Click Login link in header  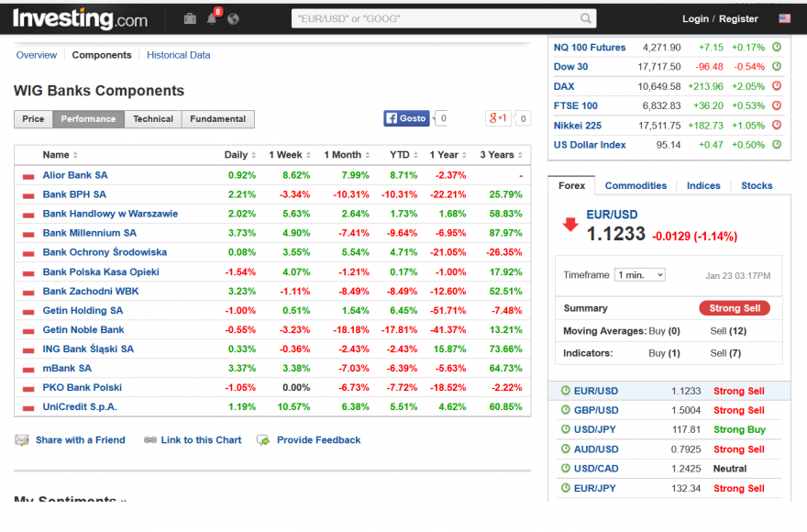pyautogui.click(x=695, y=18)
